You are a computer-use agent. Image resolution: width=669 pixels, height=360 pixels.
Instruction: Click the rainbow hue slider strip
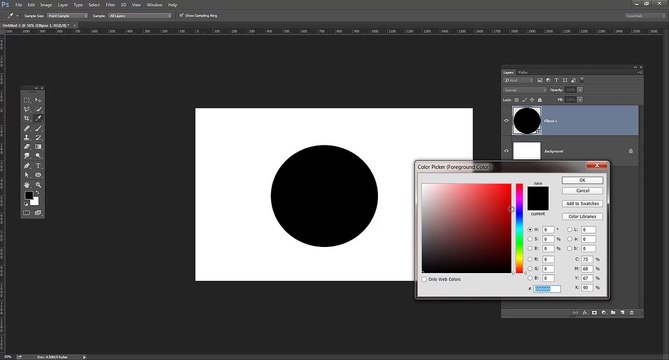519,228
